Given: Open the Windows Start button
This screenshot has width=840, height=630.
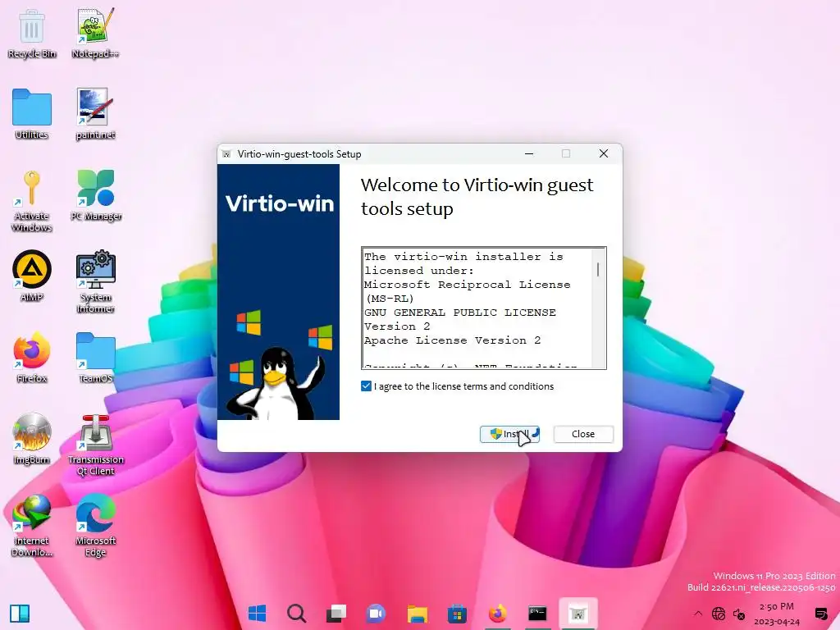Looking at the screenshot, I should point(257,613).
